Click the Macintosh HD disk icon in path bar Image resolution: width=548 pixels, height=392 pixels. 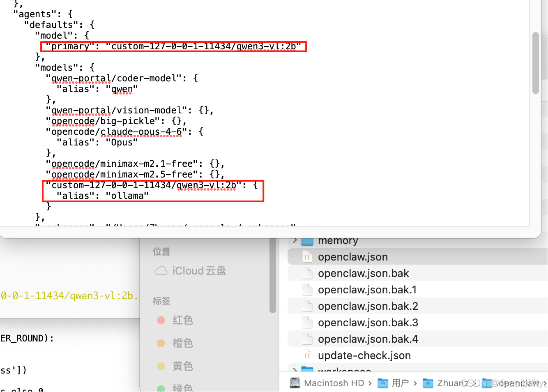295,383
